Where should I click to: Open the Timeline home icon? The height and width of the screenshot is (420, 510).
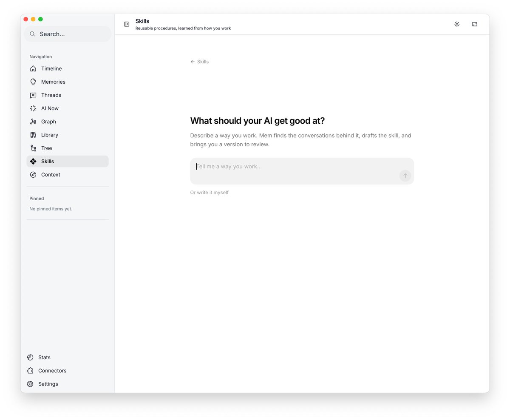33,68
